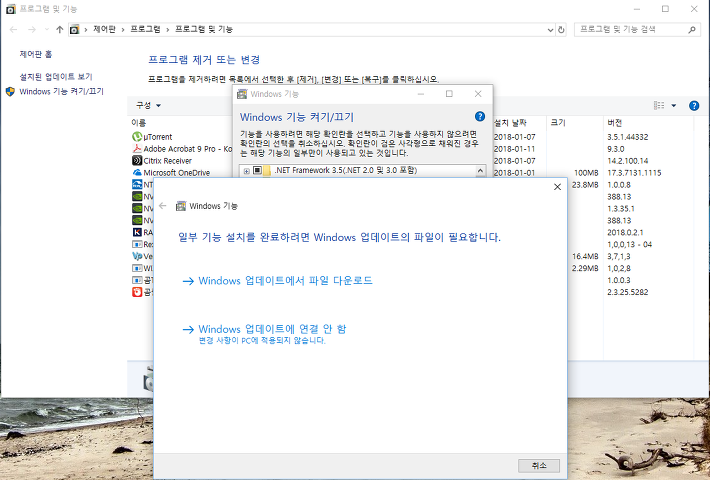This screenshot has height=480, width=710.
Task: Open the view options dropdown arrow
Action: coord(674,106)
